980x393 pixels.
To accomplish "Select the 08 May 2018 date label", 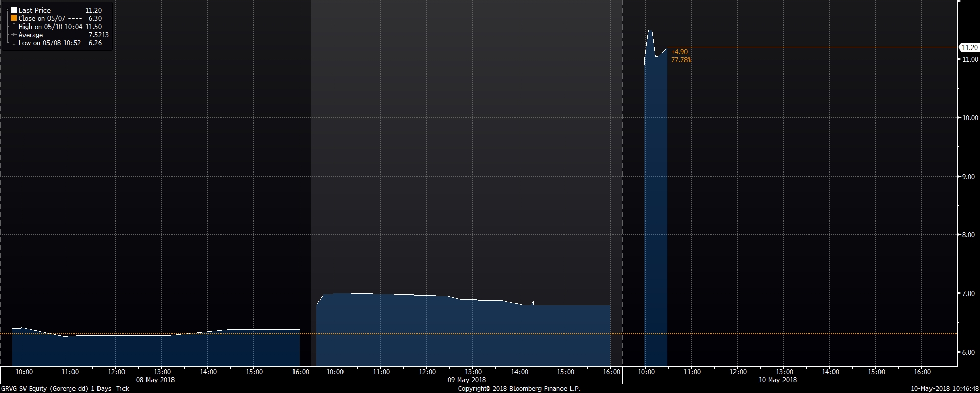I will (x=155, y=380).
